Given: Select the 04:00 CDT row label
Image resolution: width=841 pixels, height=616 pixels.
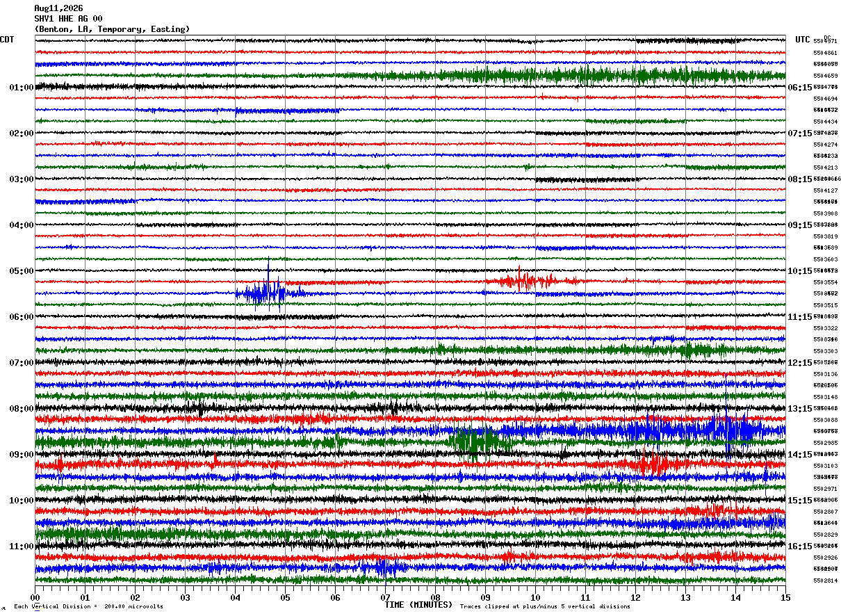Looking at the screenshot, I should (x=22, y=225).
